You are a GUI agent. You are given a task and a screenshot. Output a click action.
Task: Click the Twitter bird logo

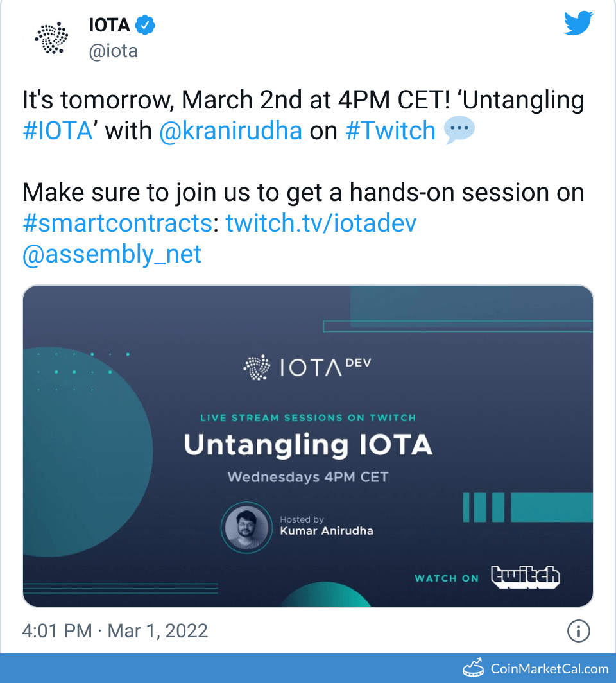coord(578,24)
